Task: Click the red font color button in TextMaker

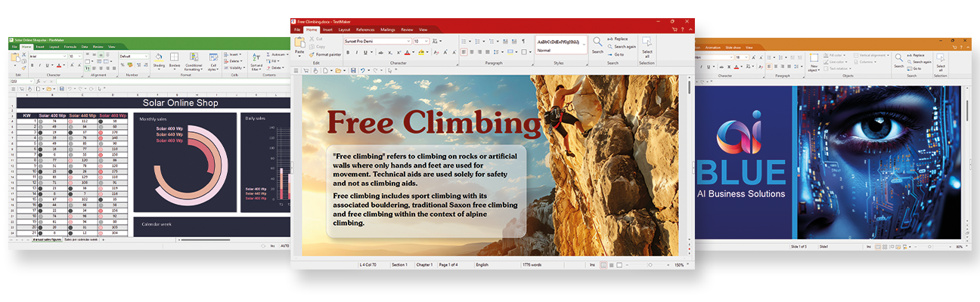Action: click(407, 53)
